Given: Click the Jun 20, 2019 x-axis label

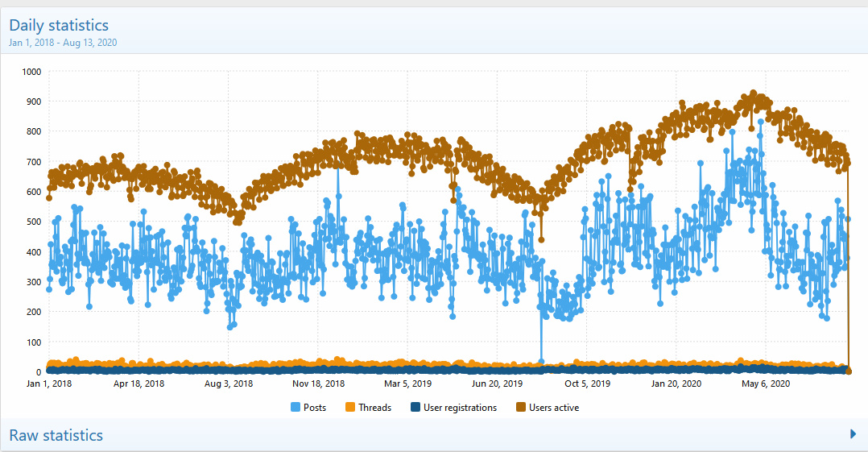Looking at the screenshot, I should click(x=498, y=384).
